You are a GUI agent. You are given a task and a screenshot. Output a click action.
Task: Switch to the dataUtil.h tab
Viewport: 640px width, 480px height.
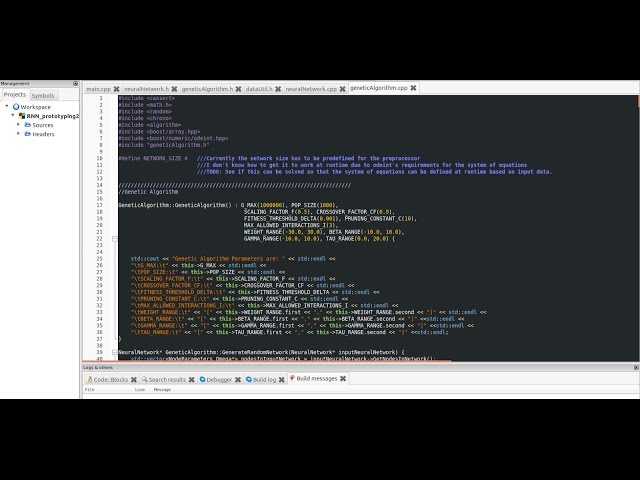click(x=259, y=89)
